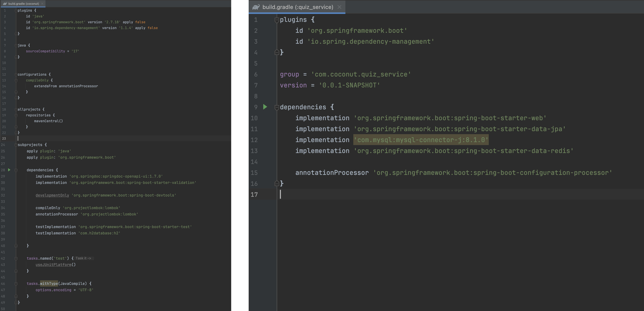Screen dimensions: 644x311
Task: Click the closing fold marker at quiz_service line 16
Action: point(277,183)
